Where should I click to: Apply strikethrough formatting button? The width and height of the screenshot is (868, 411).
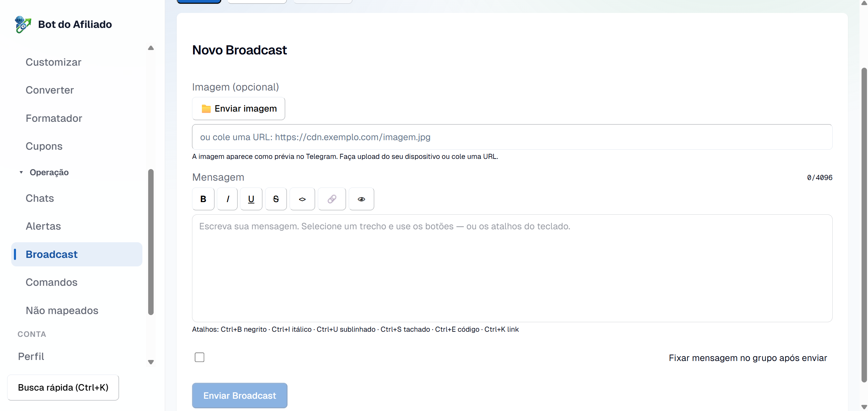click(276, 199)
